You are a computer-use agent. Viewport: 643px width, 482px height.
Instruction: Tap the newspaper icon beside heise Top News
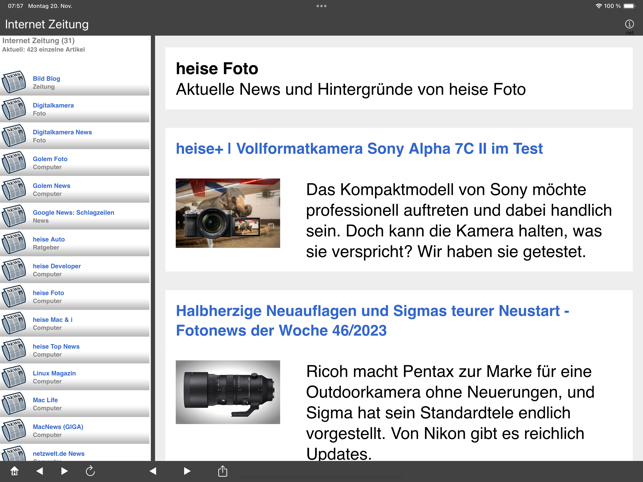click(14, 350)
